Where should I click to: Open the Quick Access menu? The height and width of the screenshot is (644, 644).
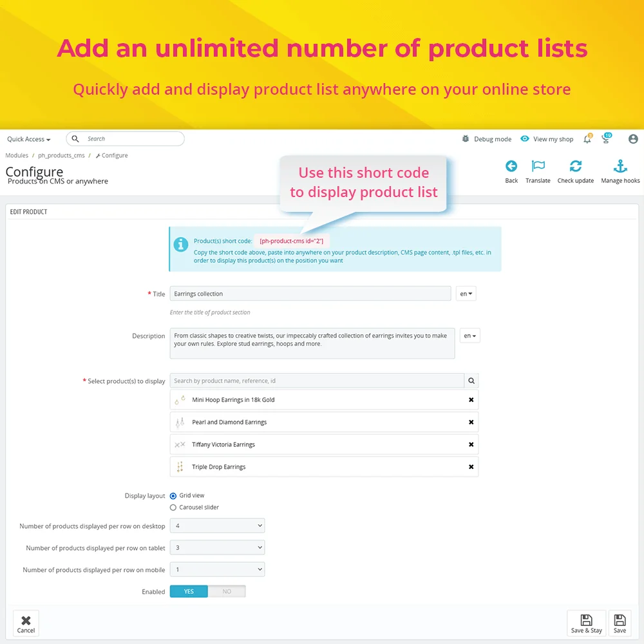(x=28, y=139)
